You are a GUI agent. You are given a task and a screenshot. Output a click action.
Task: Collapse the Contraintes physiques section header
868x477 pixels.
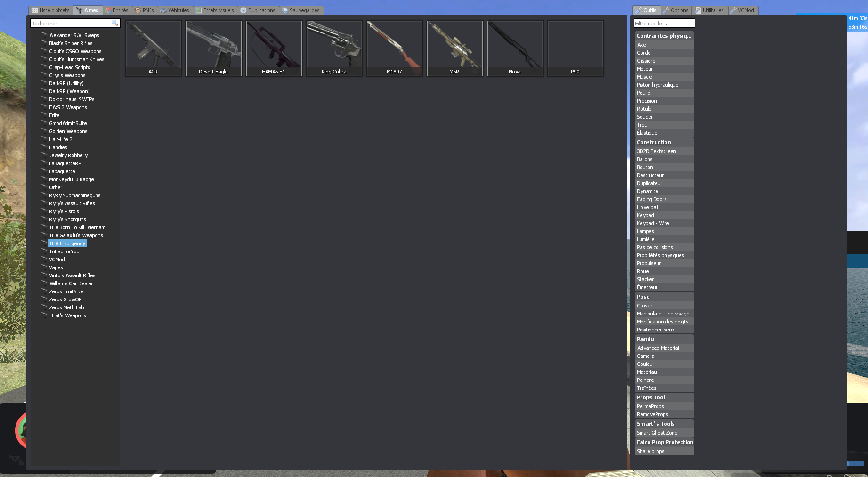tap(664, 36)
